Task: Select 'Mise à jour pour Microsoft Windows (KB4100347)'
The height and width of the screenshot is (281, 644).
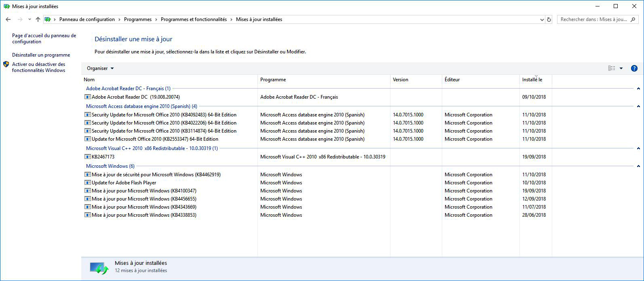Action: (144, 191)
